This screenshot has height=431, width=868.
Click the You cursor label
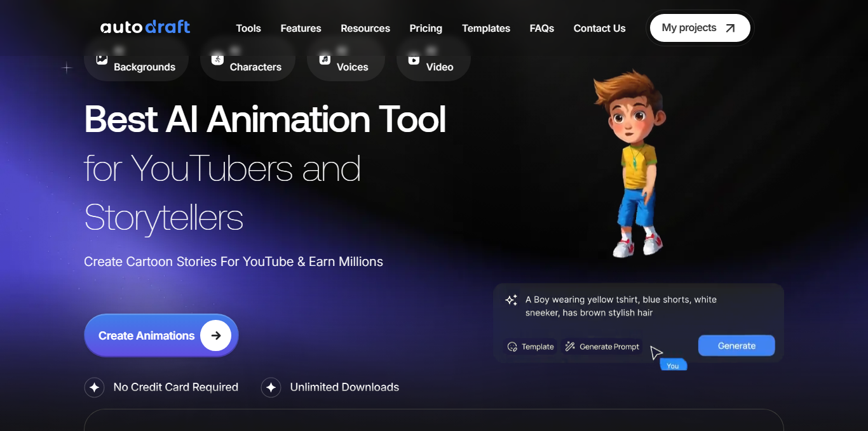coord(673,365)
